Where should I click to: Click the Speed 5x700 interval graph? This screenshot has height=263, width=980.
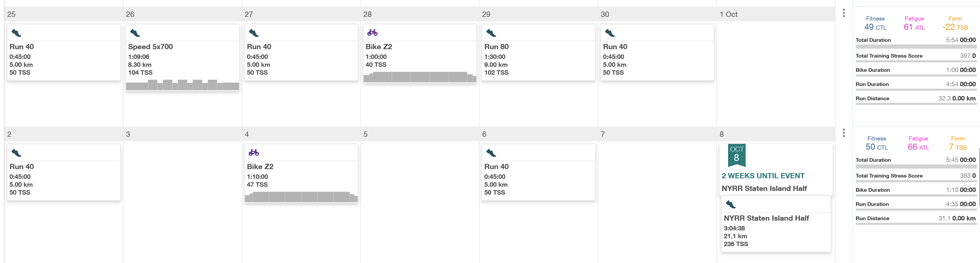182,85
